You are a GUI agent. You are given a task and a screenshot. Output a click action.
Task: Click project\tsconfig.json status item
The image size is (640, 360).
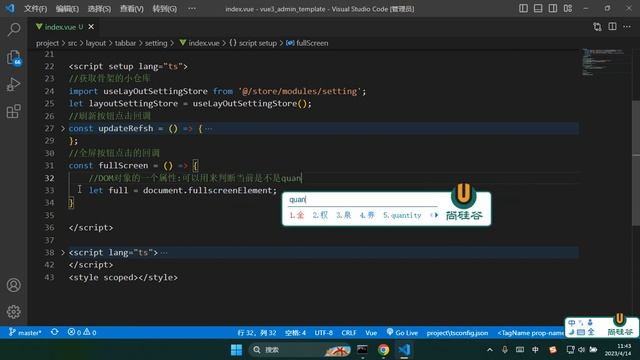point(457,333)
